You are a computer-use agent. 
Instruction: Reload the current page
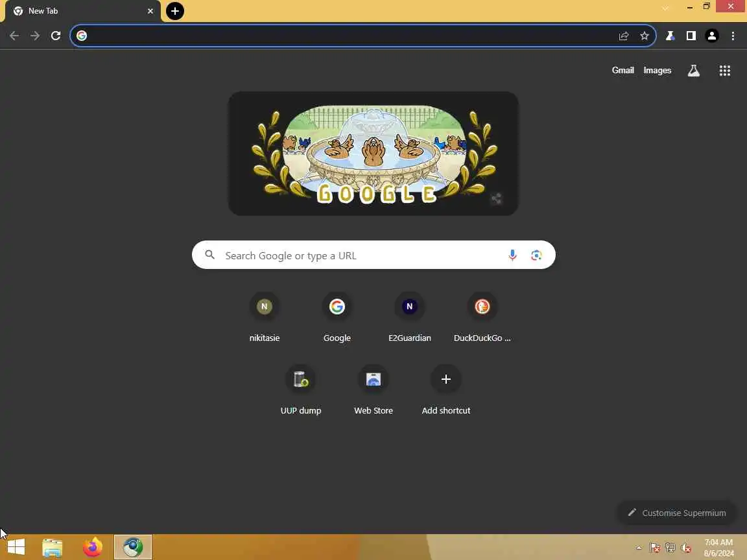click(56, 36)
